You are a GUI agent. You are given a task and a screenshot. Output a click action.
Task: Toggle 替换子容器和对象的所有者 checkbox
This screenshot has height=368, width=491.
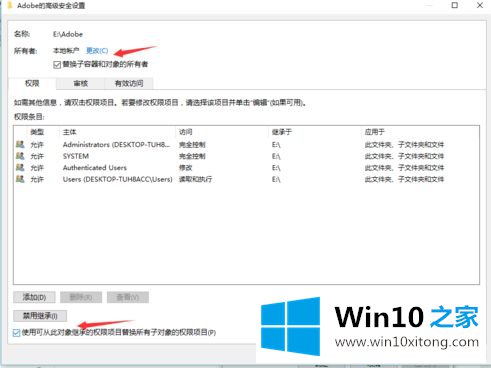click(x=57, y=65)
